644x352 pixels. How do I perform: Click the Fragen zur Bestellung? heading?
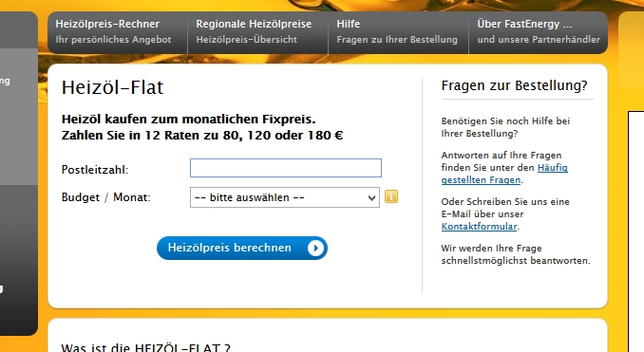[x=514, y=85]
